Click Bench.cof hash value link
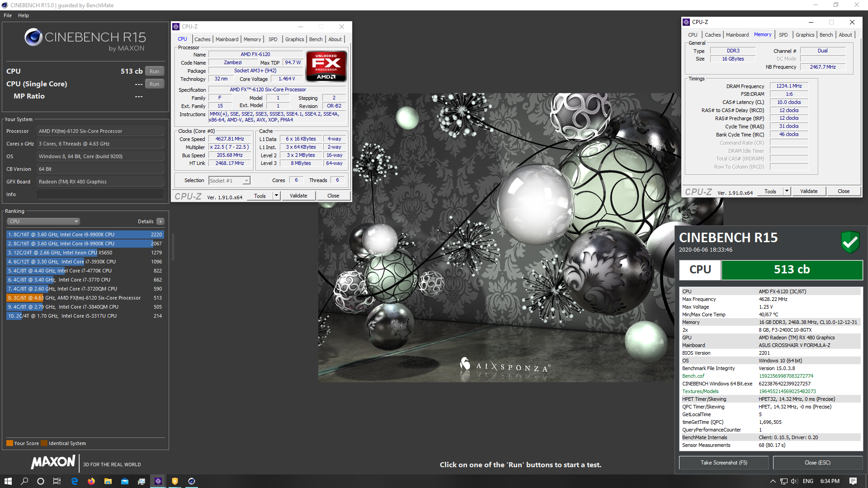The height and width of the screenshot is (488, 868). [x=786, y=376]
